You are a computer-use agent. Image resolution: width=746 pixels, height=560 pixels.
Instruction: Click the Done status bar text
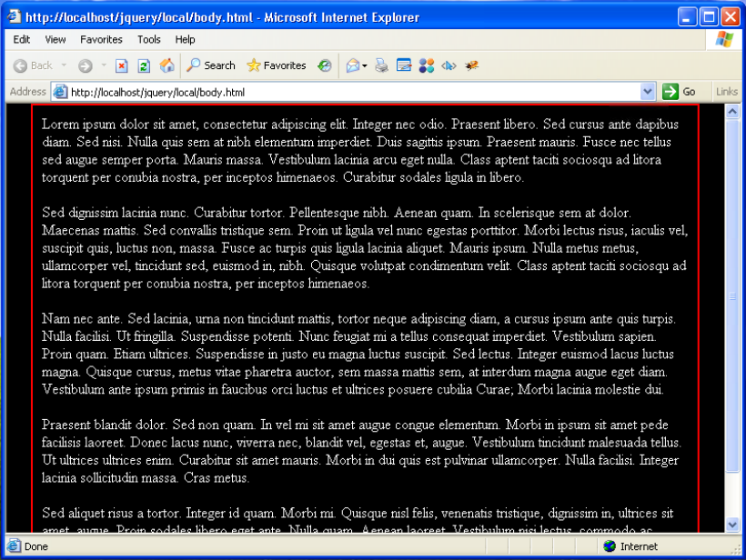click(36, 546)
